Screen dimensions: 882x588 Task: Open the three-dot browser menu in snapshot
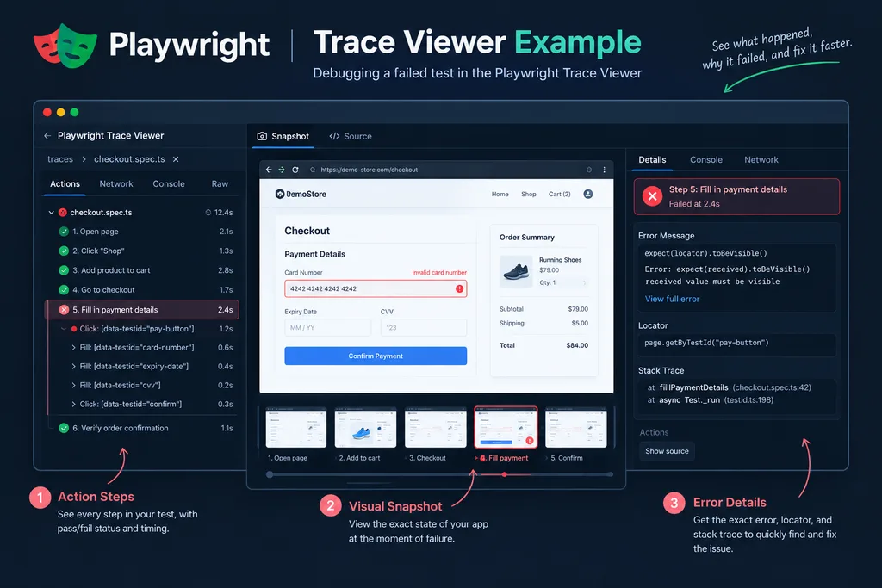coord(604,170)
